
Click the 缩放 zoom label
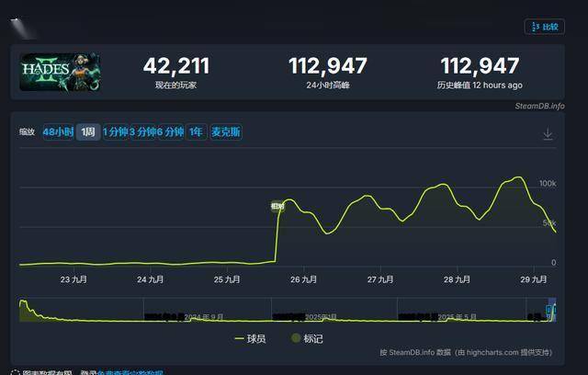click(x=27, y=131)
